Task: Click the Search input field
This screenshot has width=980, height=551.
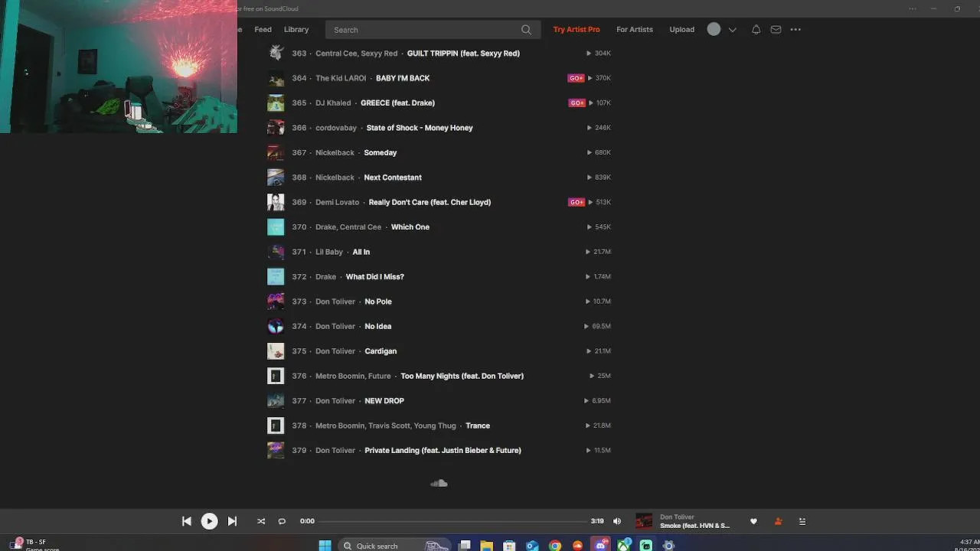Action: tap(433, 30)
